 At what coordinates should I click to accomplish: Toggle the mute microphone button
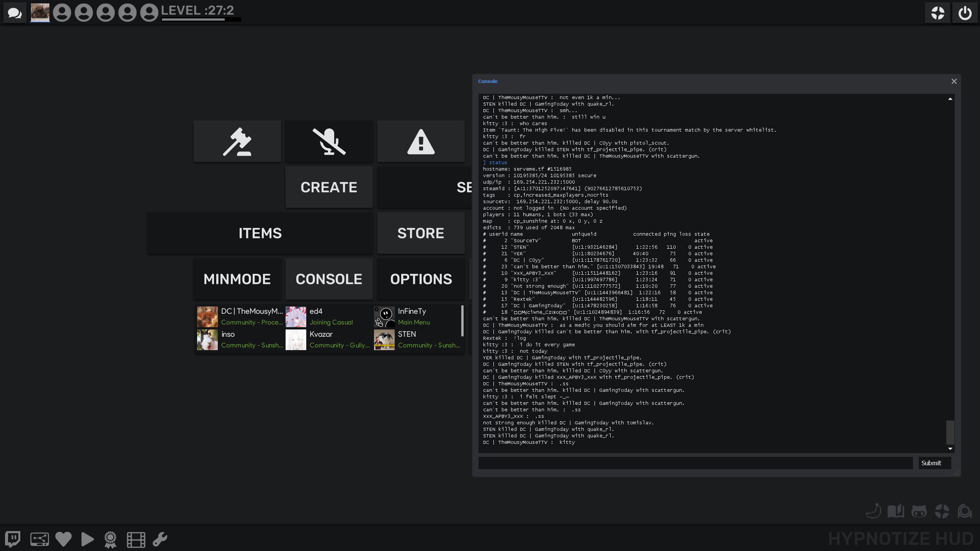tap(329, 142)
